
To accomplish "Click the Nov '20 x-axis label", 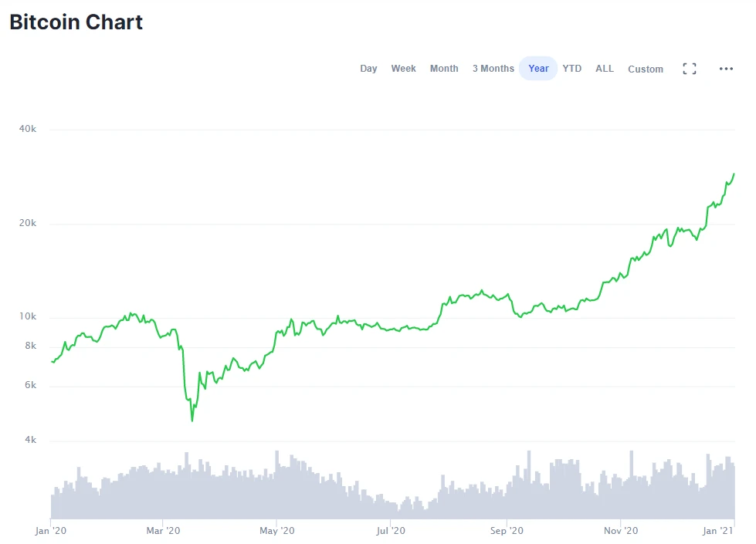I will 621,531.
